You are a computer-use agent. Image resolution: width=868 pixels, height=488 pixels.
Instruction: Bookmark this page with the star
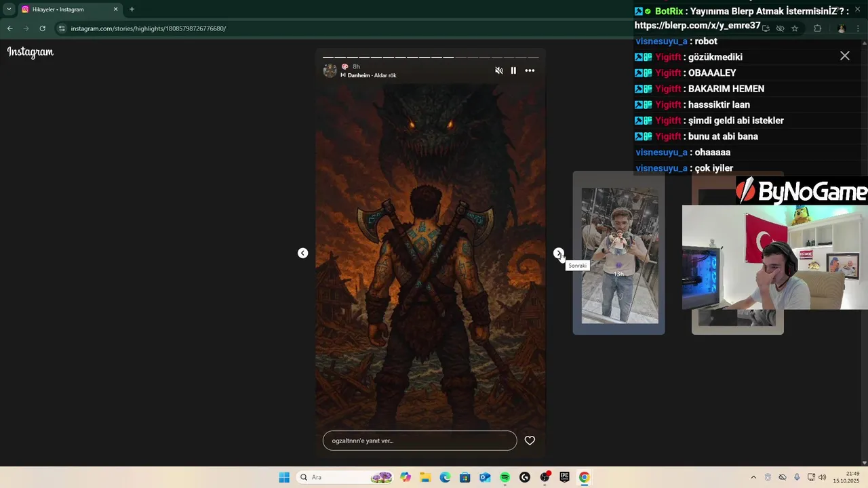(795, 28)
